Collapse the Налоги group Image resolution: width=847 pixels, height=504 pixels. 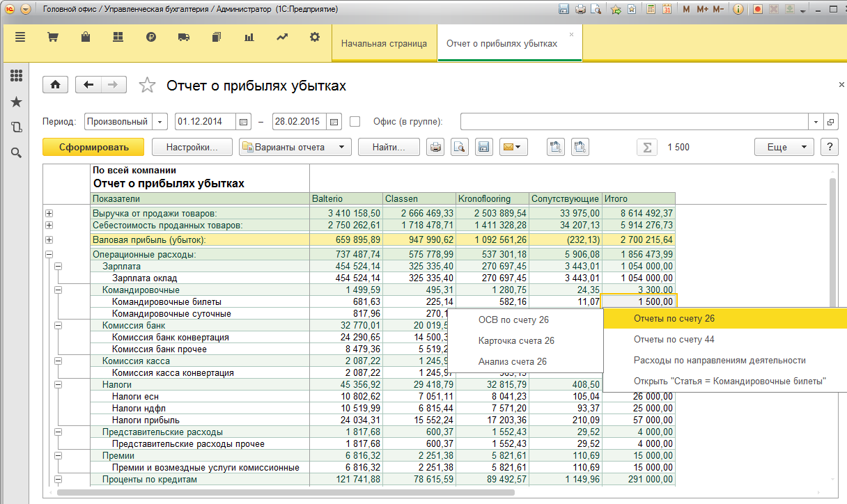(x=59, y=384)
